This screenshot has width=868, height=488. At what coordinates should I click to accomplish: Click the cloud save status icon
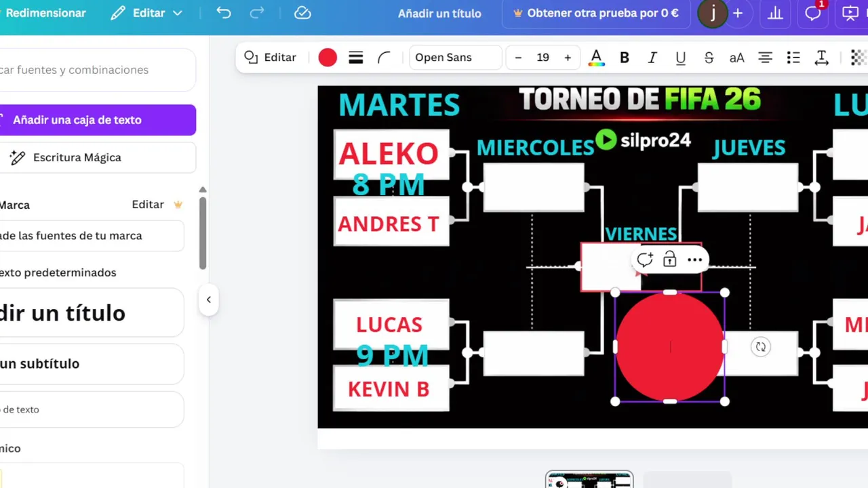(302, 13)
